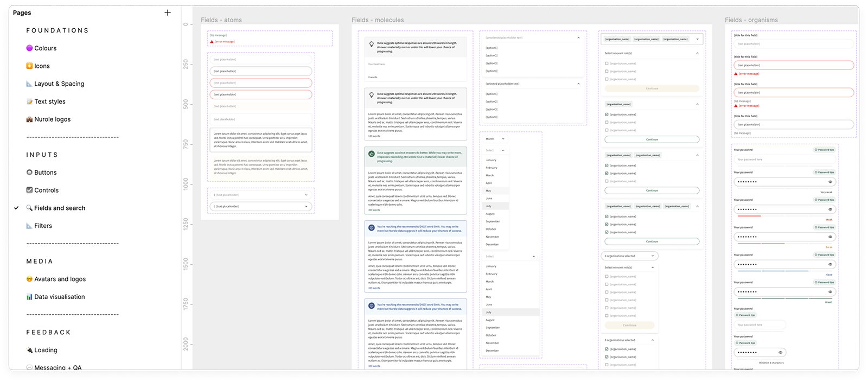Click the checkbox icon beside Controls

point(29,190)
